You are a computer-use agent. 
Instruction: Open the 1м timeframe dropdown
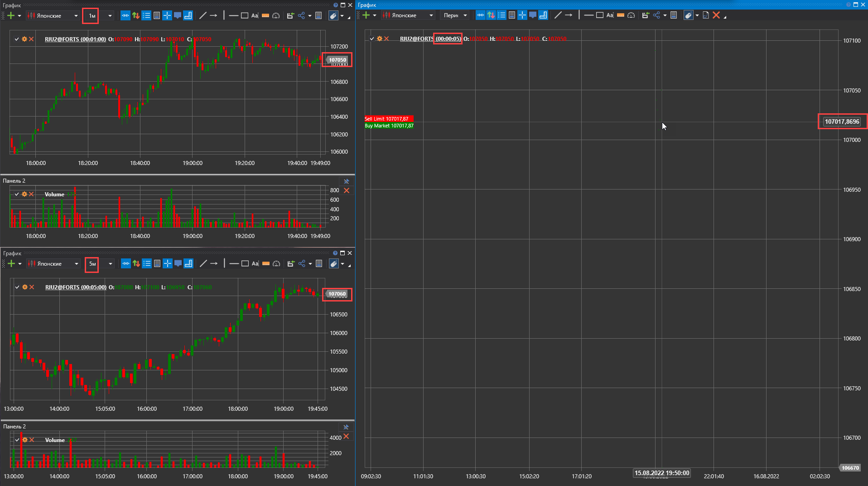110,16
